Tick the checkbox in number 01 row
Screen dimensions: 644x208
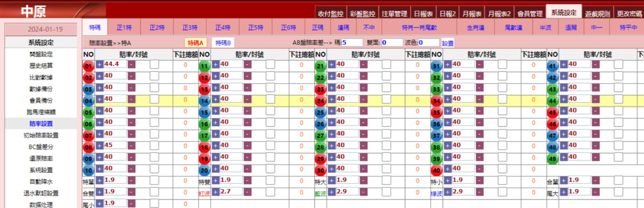tap(154, 64)
